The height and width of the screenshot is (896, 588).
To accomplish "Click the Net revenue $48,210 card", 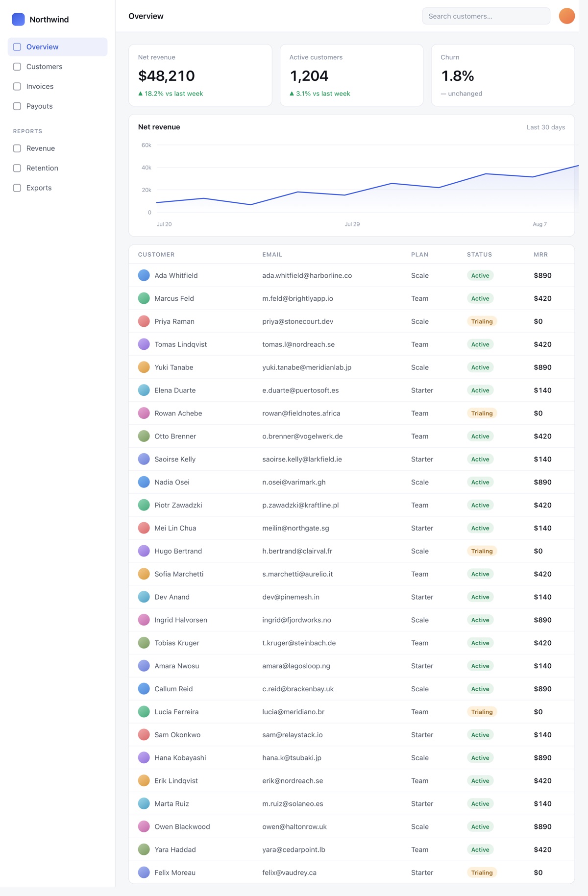I will (200, 75).
